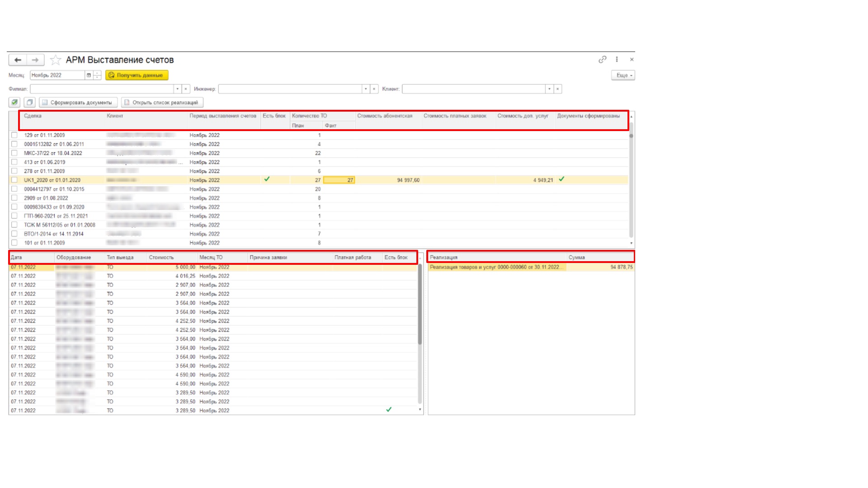Click Сформировать документы button
Image resolution: width=868 pixels, height=488 pixels.
[78, 103]
